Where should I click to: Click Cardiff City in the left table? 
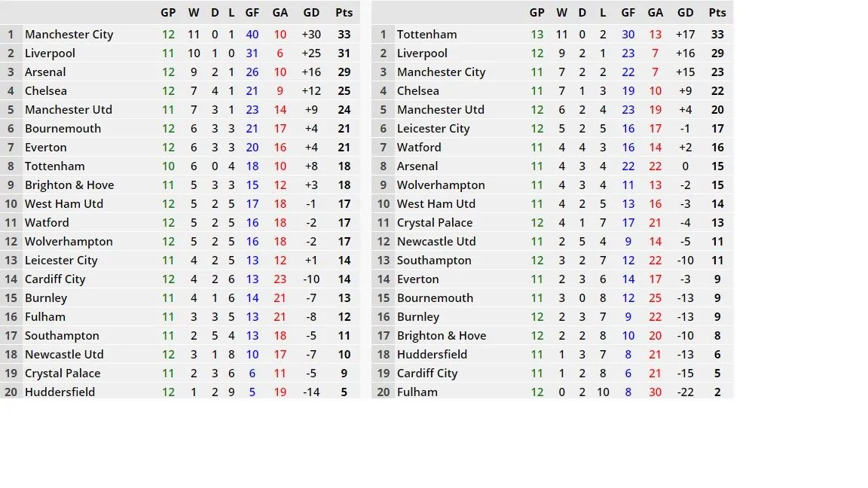click(55, 279)
